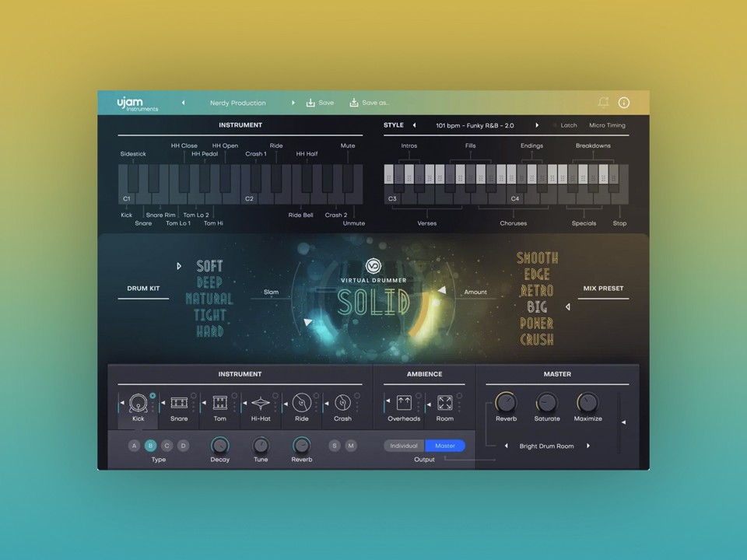This screenshot has height=560, width=747.
Task: Select the Crash cymbal icon
Action: pos(342,403)
